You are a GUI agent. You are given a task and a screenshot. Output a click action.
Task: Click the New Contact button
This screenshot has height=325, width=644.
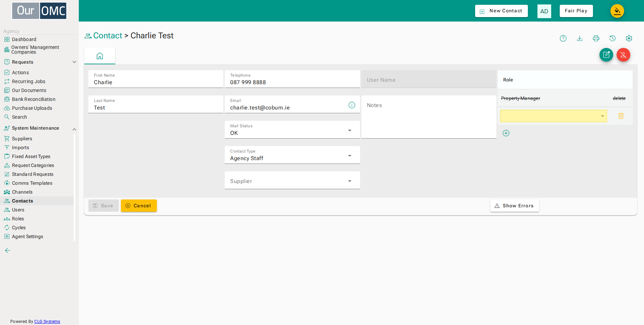[x=501, y=11]
